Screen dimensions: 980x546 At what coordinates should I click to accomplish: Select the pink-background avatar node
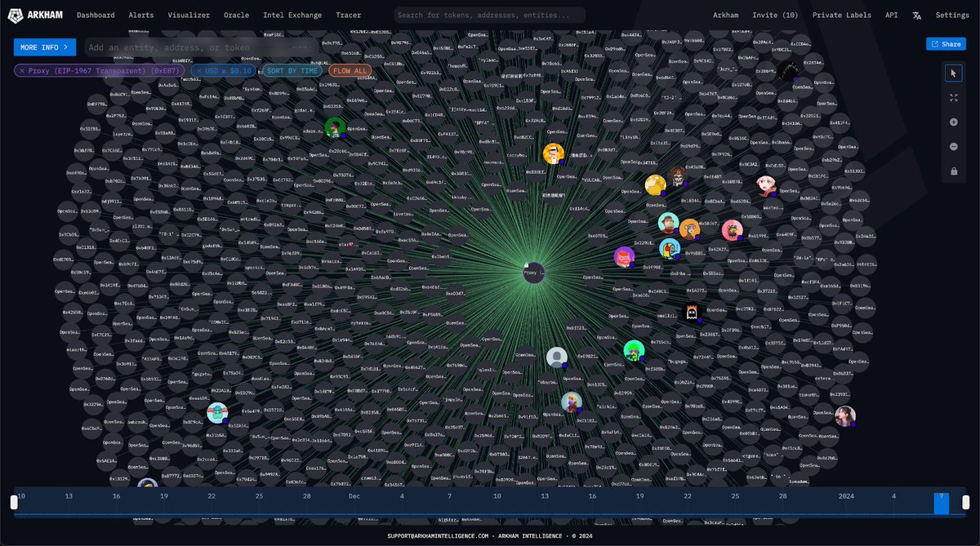click(732, 230)
